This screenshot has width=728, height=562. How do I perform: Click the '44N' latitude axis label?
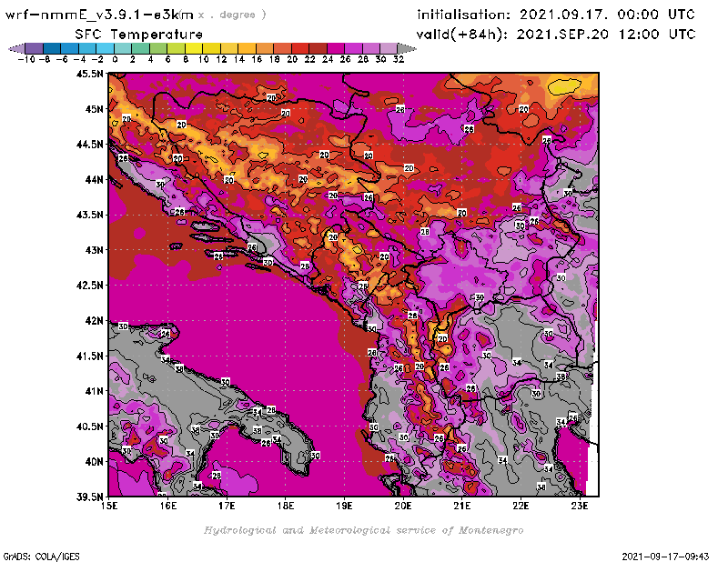(x=94, y=179)
